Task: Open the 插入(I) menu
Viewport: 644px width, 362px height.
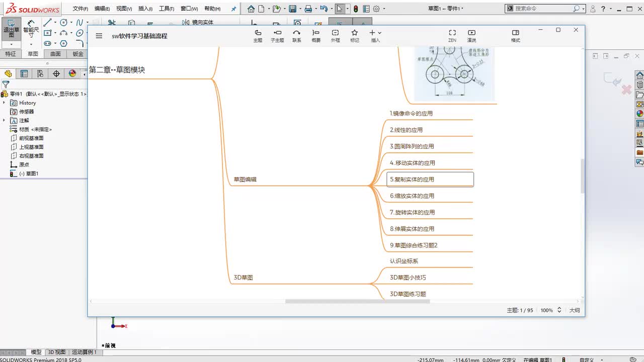Action: pyautogui.click(x=145, y=9)
